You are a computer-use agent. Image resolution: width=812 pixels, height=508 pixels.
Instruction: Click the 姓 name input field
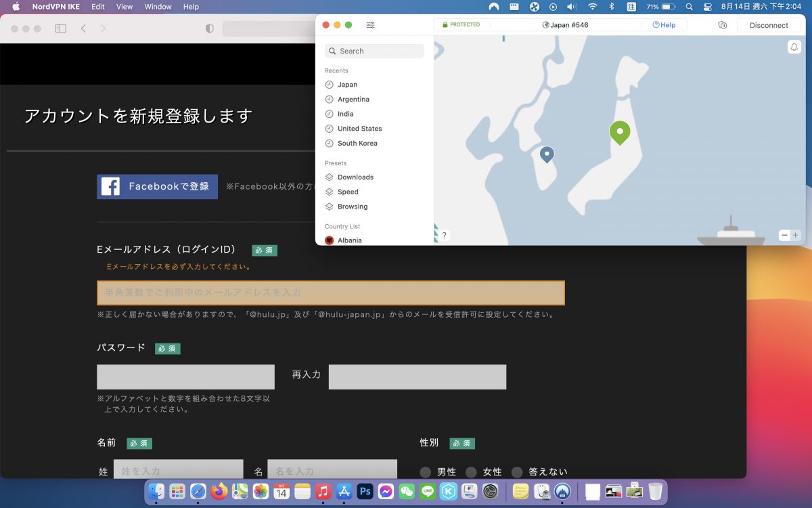click(179, 470)
